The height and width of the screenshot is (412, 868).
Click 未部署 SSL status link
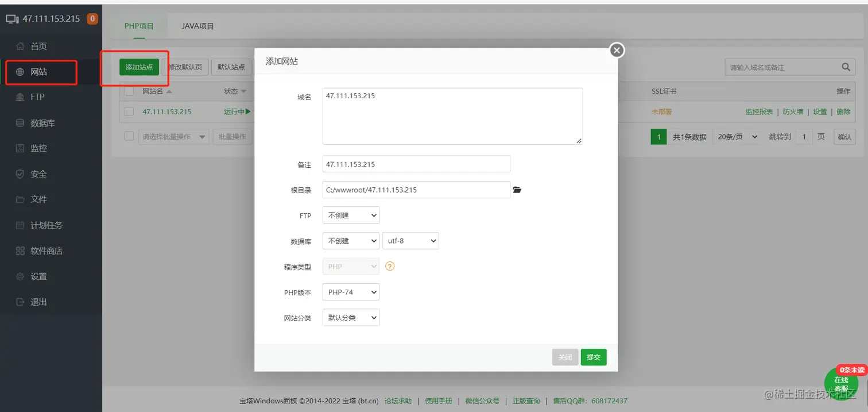click(x=661, y=112)
